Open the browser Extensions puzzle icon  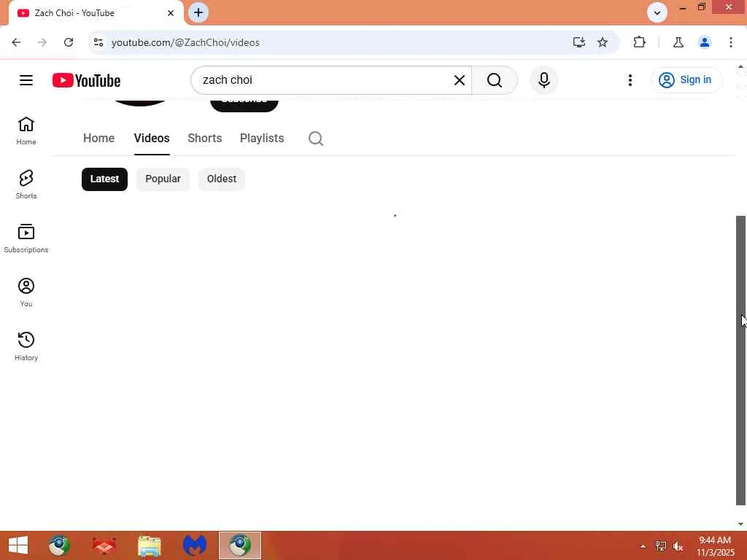coord(639,42)
